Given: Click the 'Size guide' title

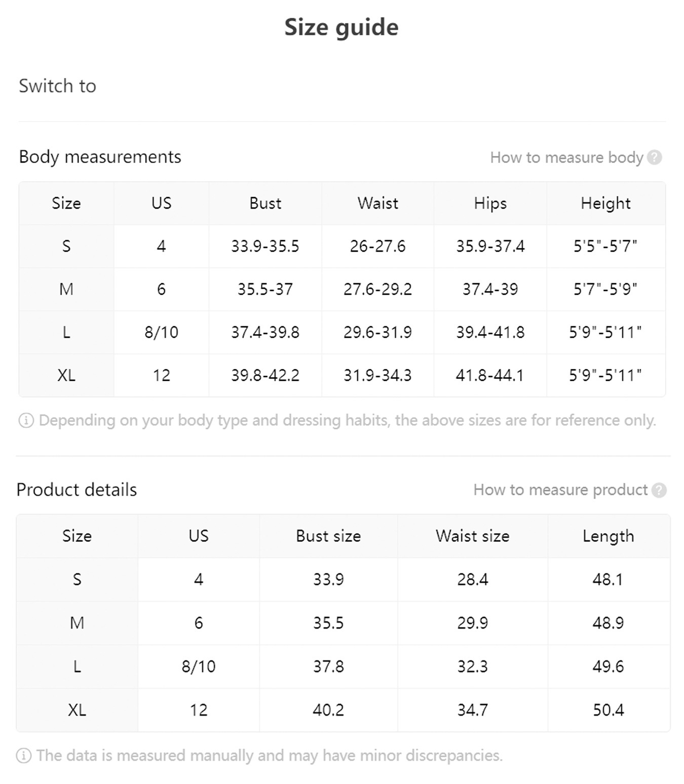Looking at the screenshot, I should [x=341, y=28].
